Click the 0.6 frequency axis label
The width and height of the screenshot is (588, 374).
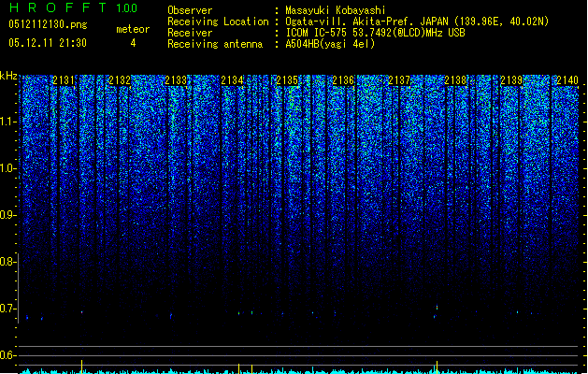tap(8, 355)
